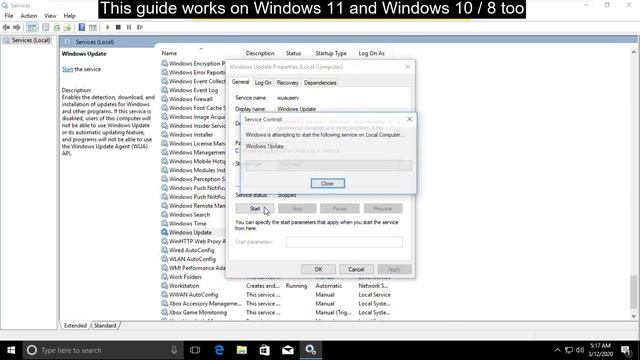The image size is (640, 360).
Task: Open the Properties toolbar icon
Action: pyautogui.click(x=46, y=27)
